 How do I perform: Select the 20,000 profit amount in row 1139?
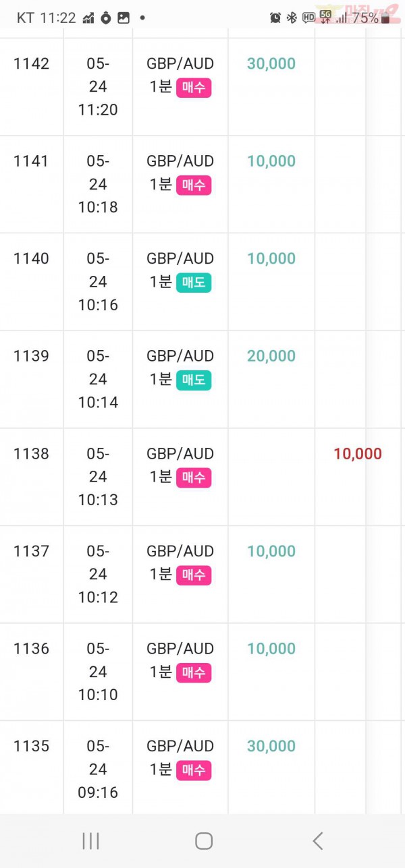click(271, 355)
